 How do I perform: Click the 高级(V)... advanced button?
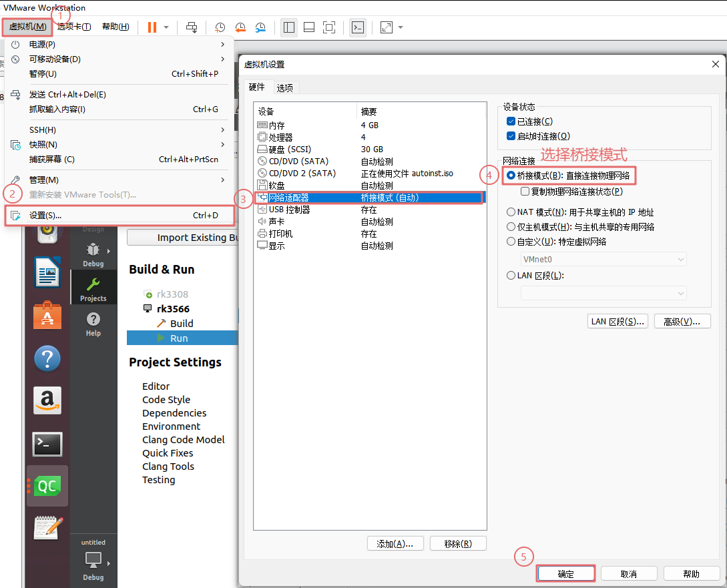677,321
